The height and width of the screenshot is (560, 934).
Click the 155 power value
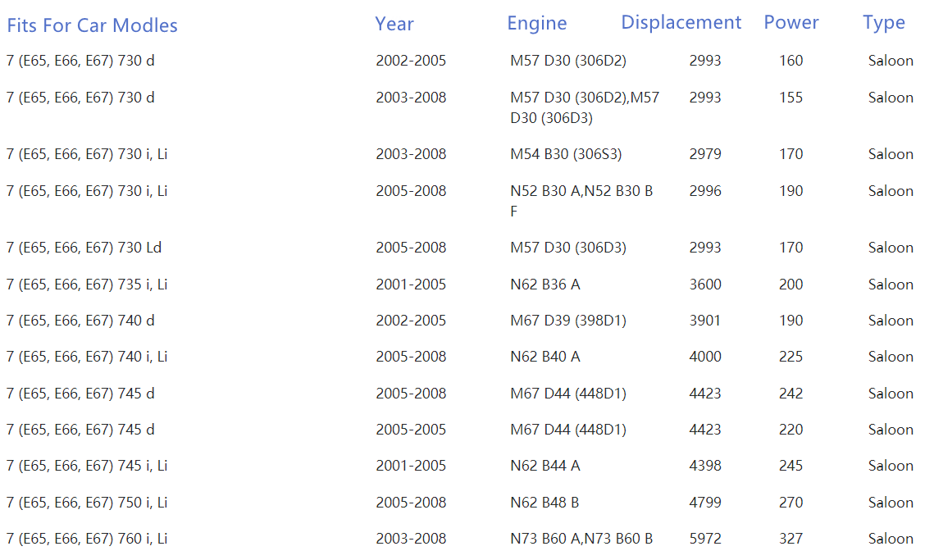(x=791, y=98)
